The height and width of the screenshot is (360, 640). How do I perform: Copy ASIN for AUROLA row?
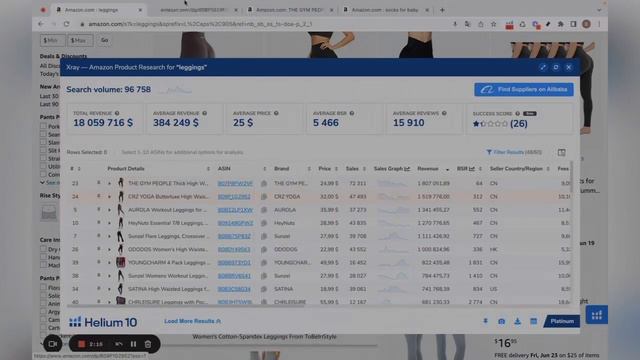pos(264,210)
